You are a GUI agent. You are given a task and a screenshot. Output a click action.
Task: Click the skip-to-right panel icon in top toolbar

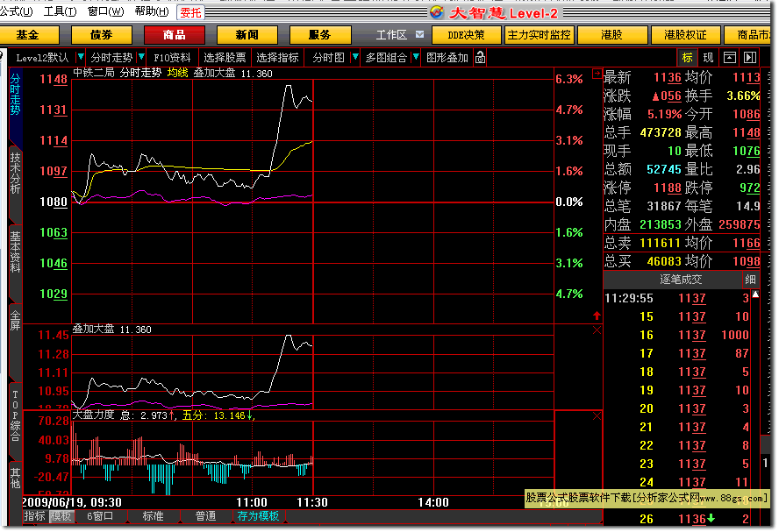(750, 58)
